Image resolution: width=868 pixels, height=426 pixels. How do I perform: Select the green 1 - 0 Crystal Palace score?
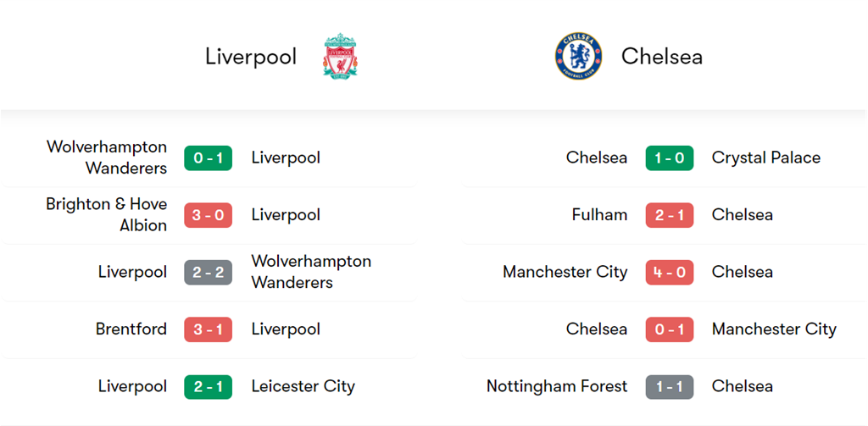pos(669,158)
